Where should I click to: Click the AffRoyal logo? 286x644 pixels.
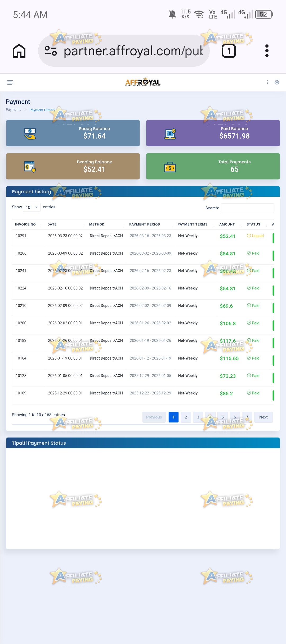click(x=143, y=82)
